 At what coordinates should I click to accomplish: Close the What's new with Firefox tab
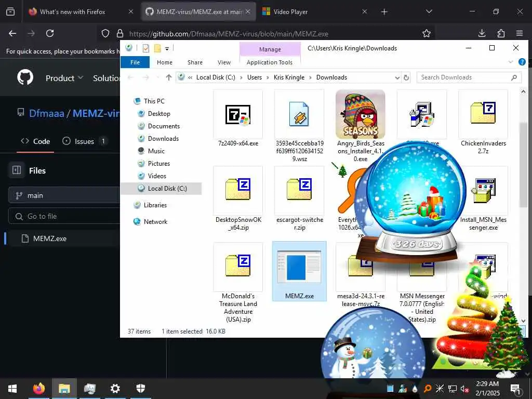[x=130, y=11]
